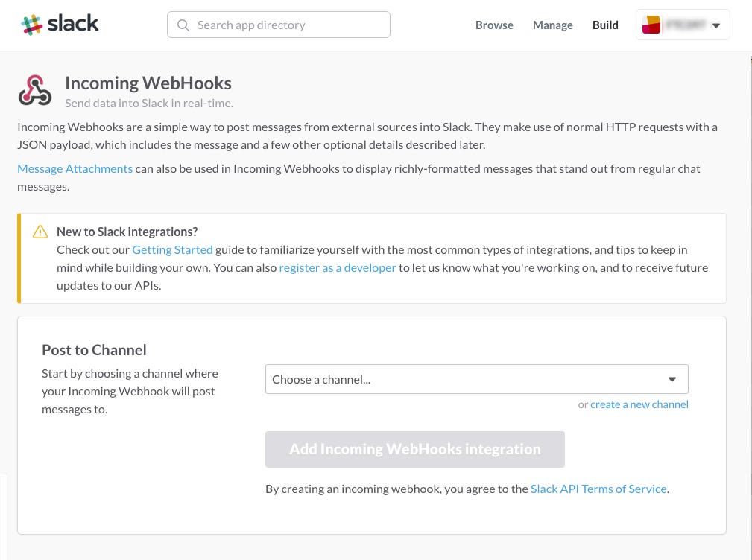Open the Browse menu
This screenshot has width=752, height=560.
(x=494, y=25)
